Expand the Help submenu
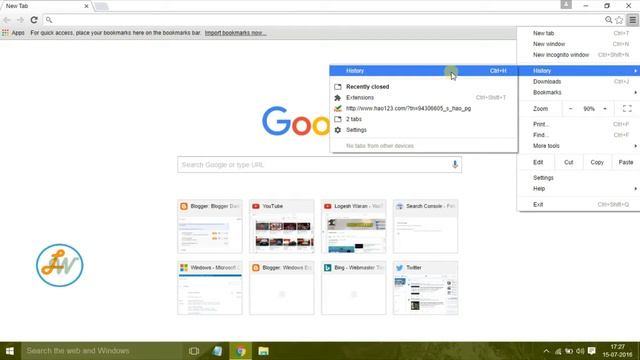The width and height of the screenshot is (640, 360). pos(578,189)
